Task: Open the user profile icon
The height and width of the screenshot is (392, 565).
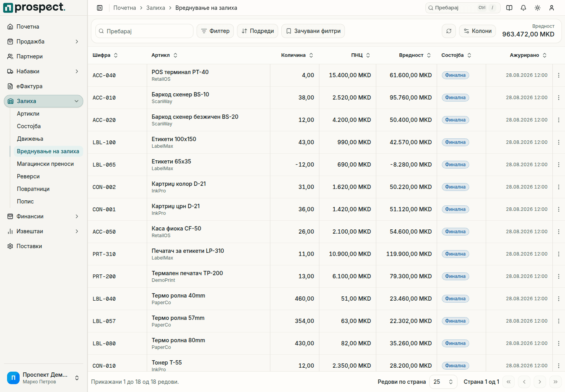Action: [552, 8]
